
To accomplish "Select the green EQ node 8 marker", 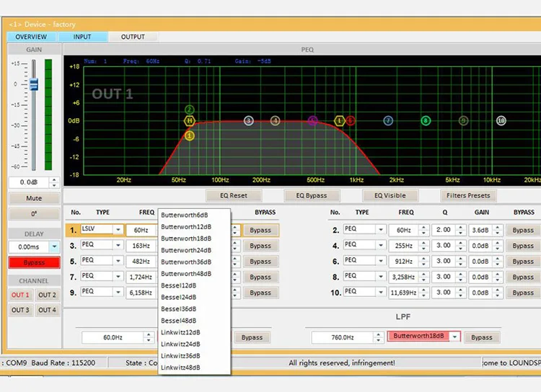I will tap(426, 121).
